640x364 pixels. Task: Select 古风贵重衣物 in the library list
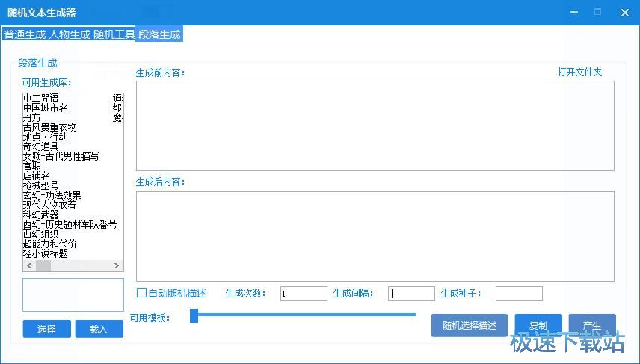50,127
